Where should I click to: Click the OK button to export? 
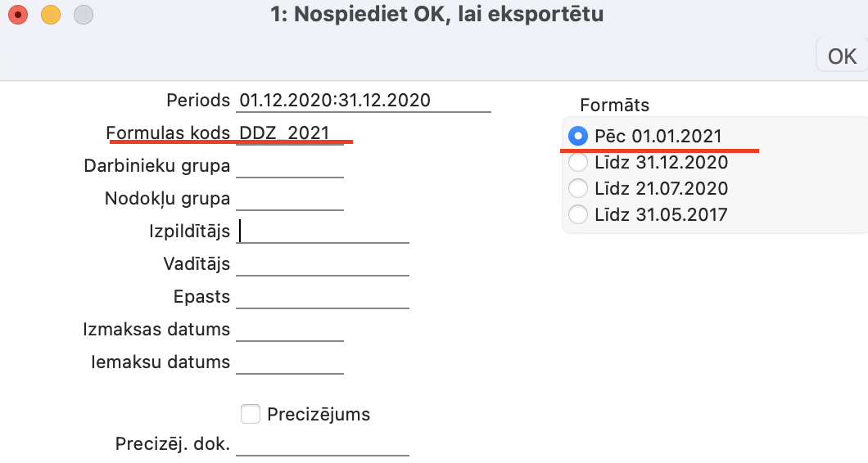point(842,56)
